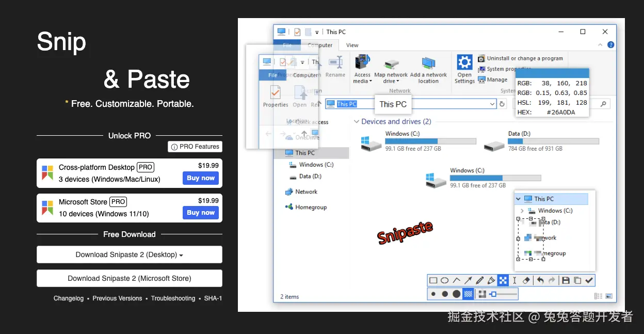Viewport: 644px width, 334px height.
Task: Click the '2 items' status bar text
Action: point(289,297)
